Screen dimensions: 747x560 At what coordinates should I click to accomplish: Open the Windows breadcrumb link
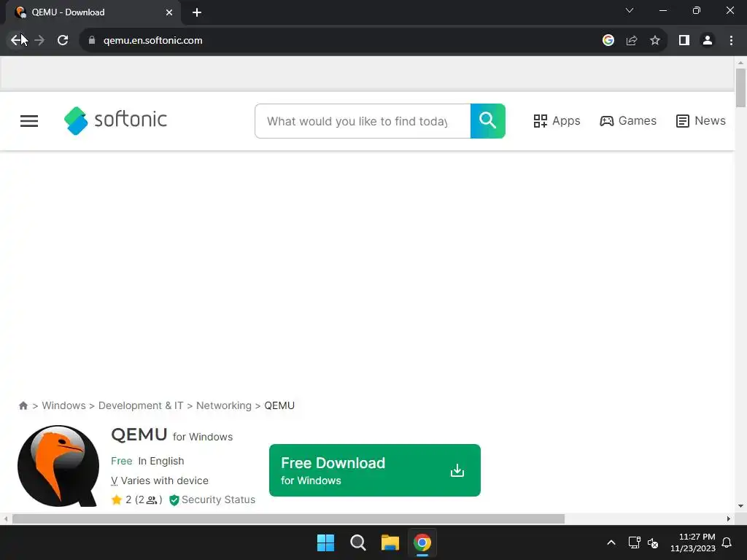[x=64, y=405]
